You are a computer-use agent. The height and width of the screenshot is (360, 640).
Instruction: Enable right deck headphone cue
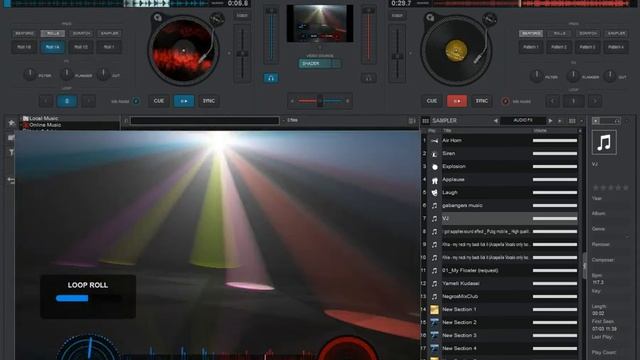click(x=369, y=78)
